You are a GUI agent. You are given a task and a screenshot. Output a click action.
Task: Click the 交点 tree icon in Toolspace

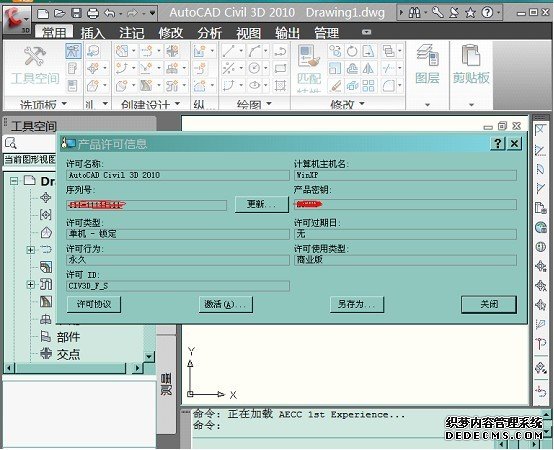tap(46, 353)
